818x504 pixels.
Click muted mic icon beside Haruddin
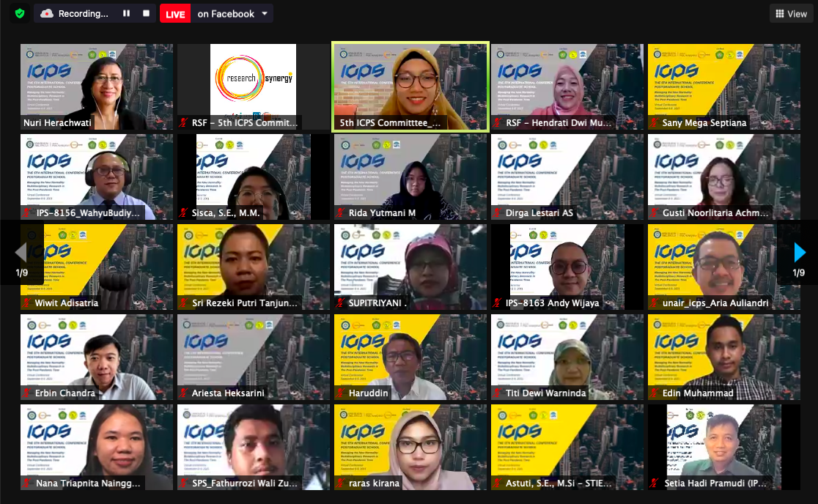[x=341, y=393]
